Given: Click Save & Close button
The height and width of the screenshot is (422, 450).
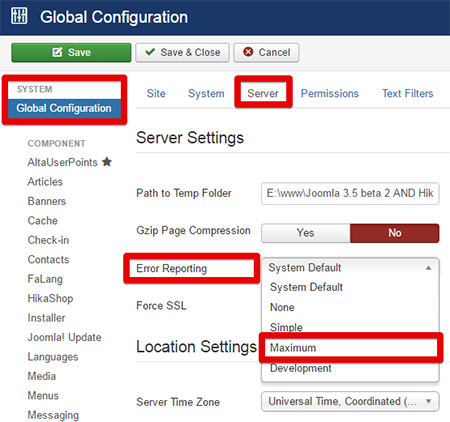Looking at the screenshot, I should tap(182, 52).
